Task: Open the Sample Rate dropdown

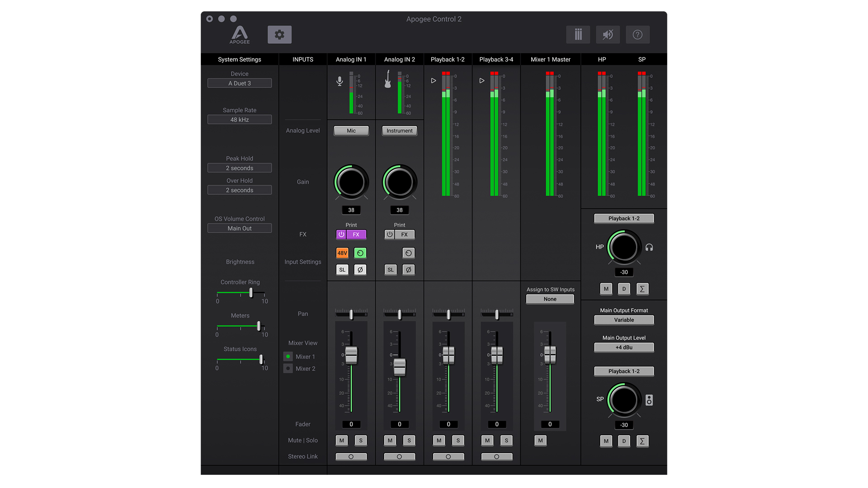Action: coord(240,120)
